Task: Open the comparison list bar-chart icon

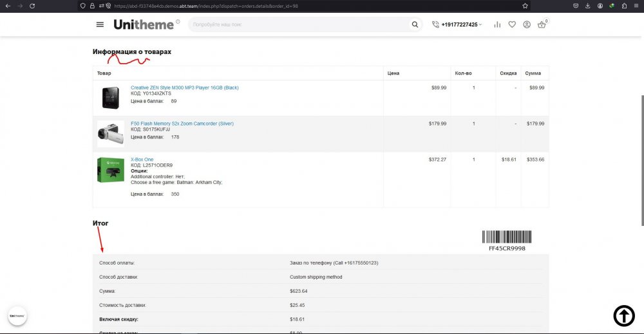Action: [x=497, y=24]
